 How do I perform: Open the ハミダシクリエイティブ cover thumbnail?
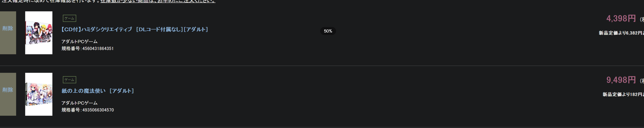39,32
